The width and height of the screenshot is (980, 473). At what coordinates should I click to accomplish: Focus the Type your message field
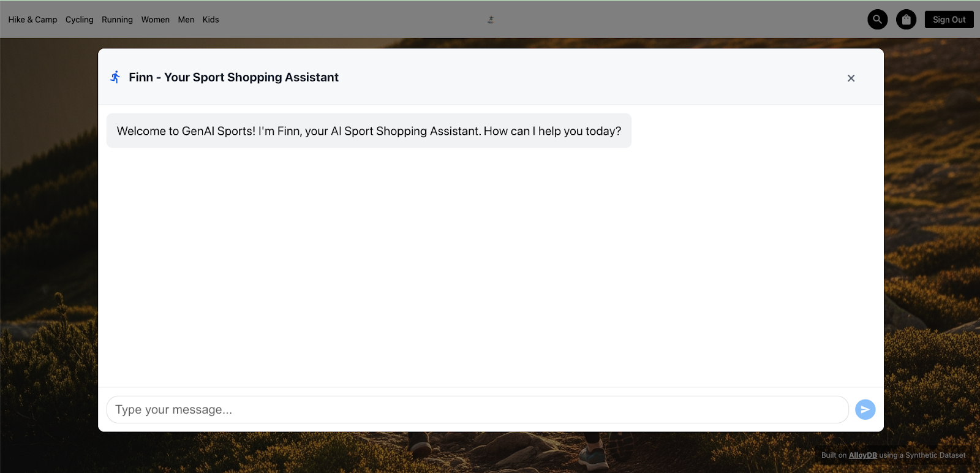(x=477, y=409)
